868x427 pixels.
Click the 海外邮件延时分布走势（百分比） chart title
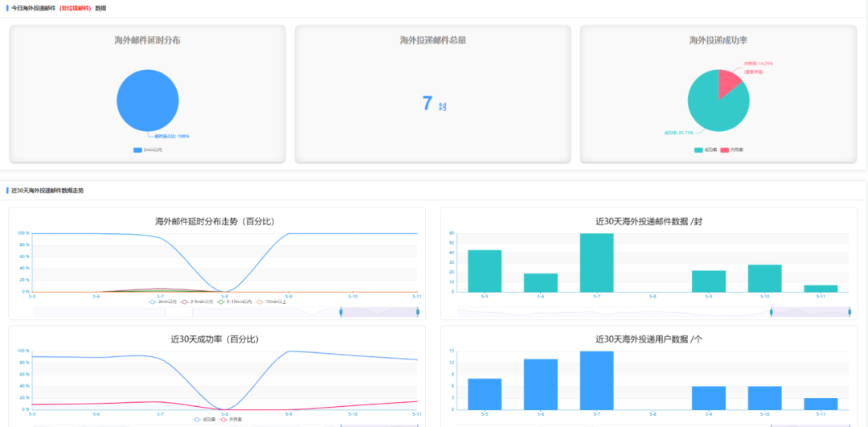click(x=215, y=221)
